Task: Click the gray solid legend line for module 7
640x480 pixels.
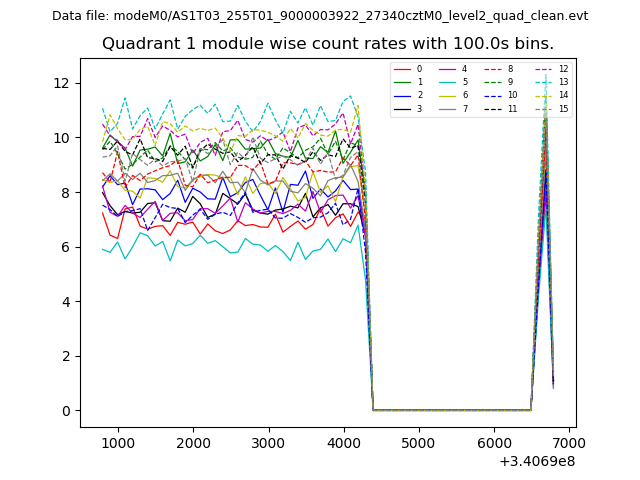Action: coord(445,108)
